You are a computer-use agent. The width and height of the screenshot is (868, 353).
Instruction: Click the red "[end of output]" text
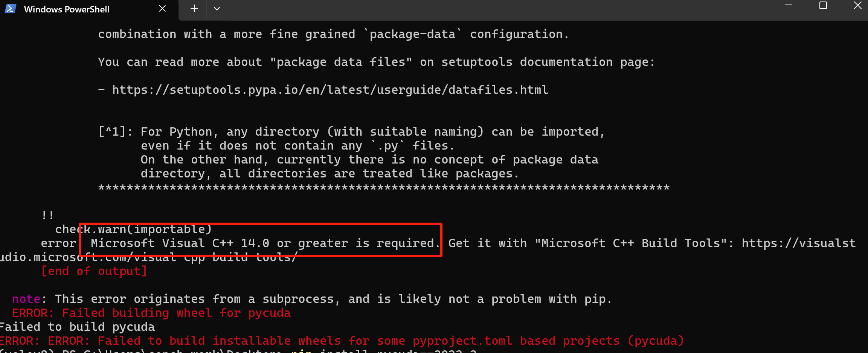(94, 271)
